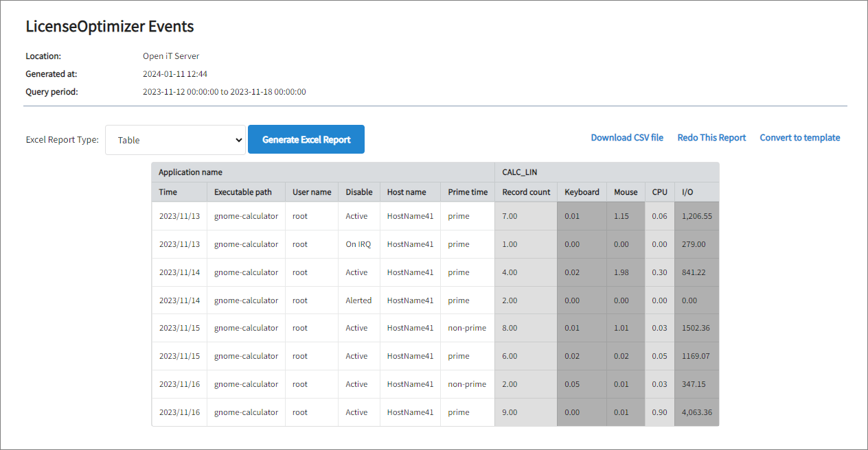The height and width of the screenshot is (450, 868).
Task: Open the Download CSV file link
Action: (x=626, y=137)
